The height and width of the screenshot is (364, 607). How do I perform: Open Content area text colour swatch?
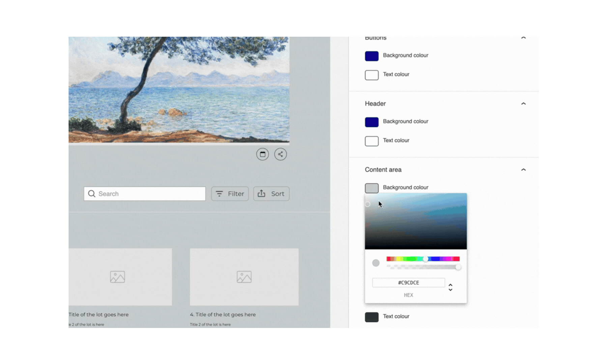pyautogui.click(x=372, y=317)
